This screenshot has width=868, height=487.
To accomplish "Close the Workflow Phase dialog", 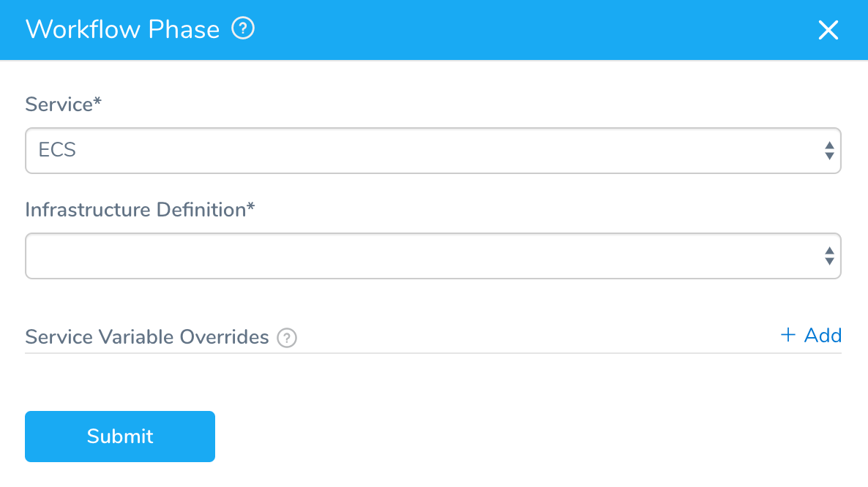I will tap(828, 30).
